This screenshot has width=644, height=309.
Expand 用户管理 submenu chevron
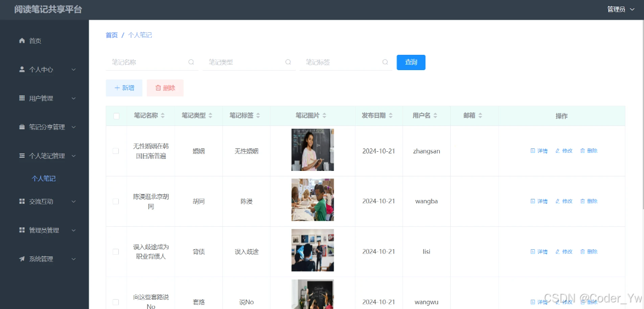pos(74,98)
